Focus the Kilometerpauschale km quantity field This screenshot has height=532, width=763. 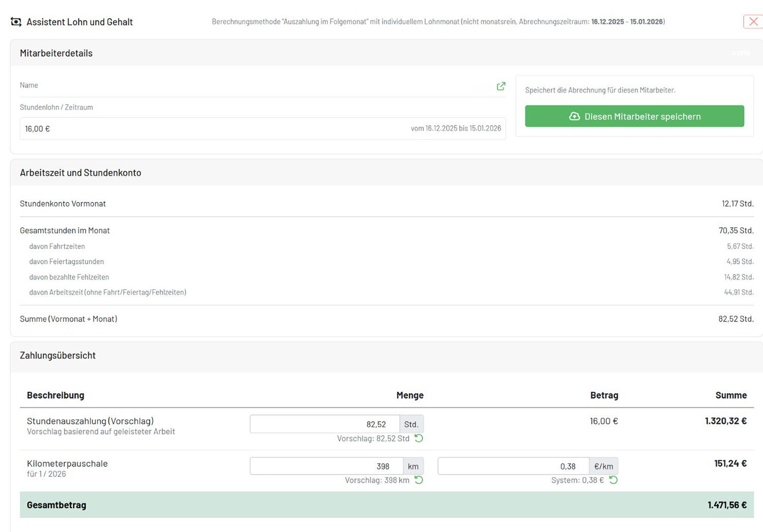[x=326, y=466]
